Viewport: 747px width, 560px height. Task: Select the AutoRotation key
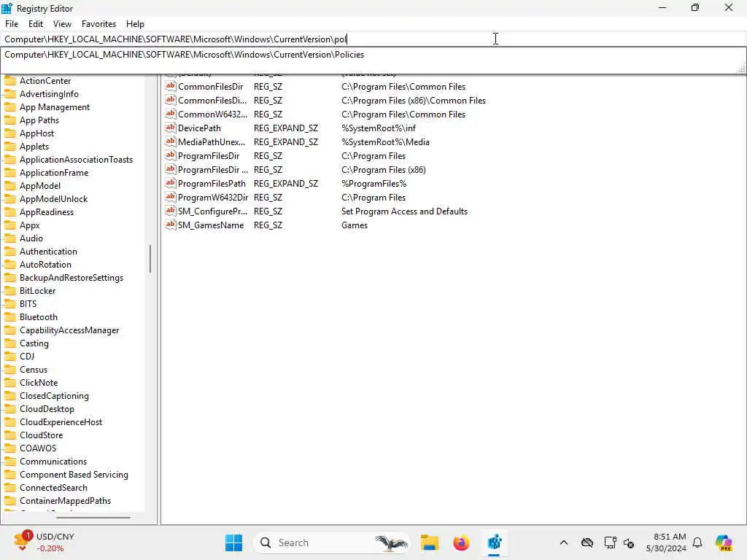45,264
